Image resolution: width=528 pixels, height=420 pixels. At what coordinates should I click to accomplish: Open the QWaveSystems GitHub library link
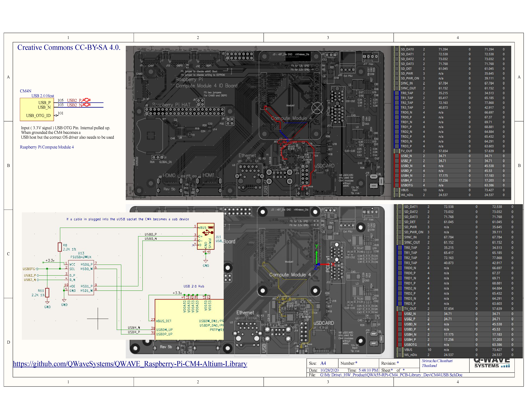(x=130, y=364)
